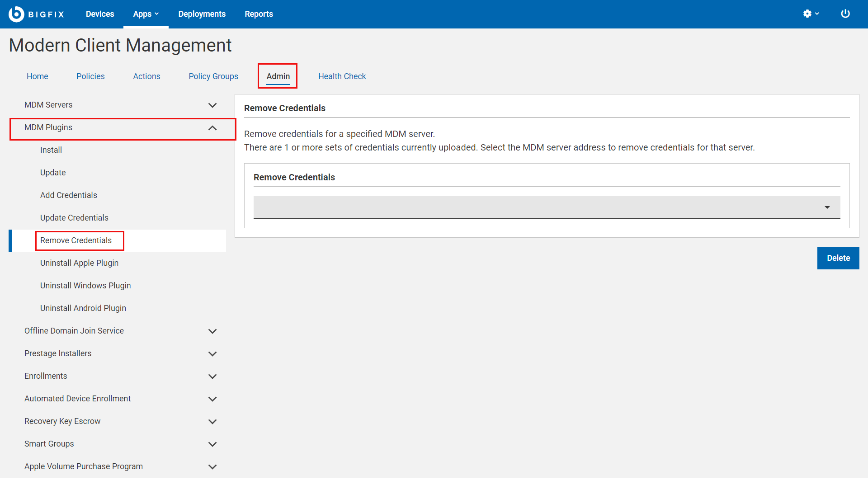868x480 pixels.
Task: Switch to the Policy Groups tab
Action: pyautogui.click(x=213, y=76)
